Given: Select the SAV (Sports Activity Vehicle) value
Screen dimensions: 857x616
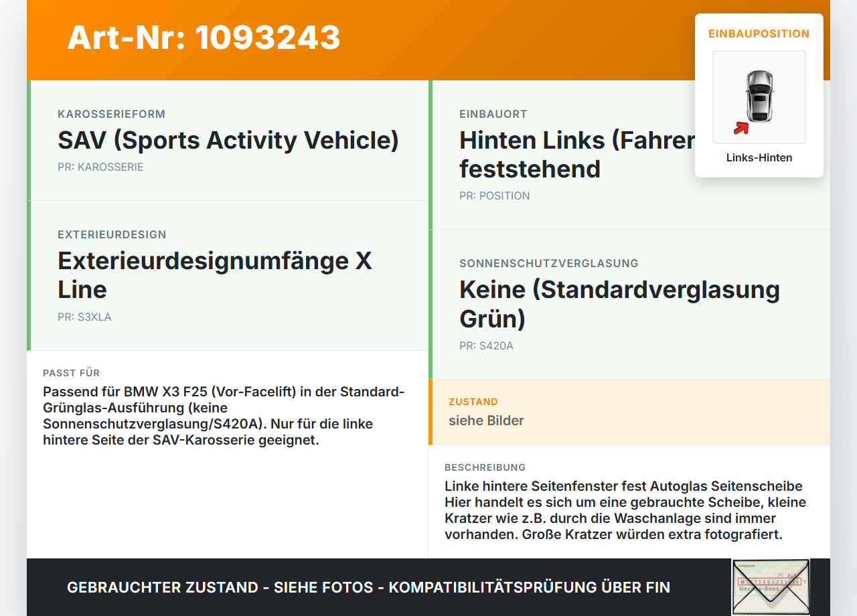Looking at the screenshot, I should 228,141.
